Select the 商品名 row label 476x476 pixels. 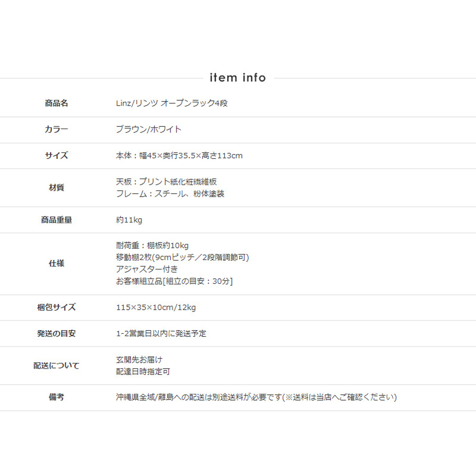tap(56, 103)
